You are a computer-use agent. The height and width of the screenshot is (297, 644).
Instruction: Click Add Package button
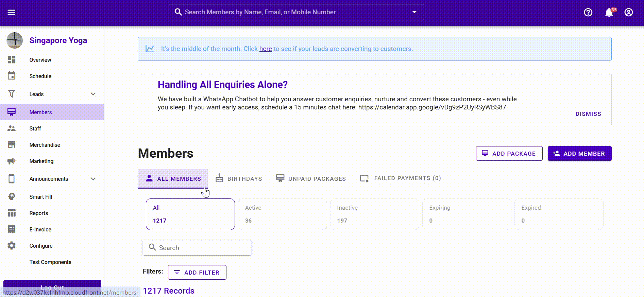[509, 154]
